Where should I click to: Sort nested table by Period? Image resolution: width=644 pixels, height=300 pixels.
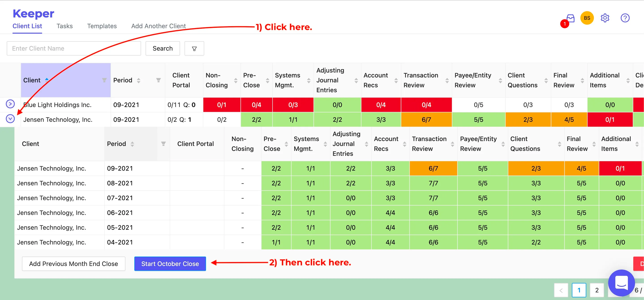132,144
